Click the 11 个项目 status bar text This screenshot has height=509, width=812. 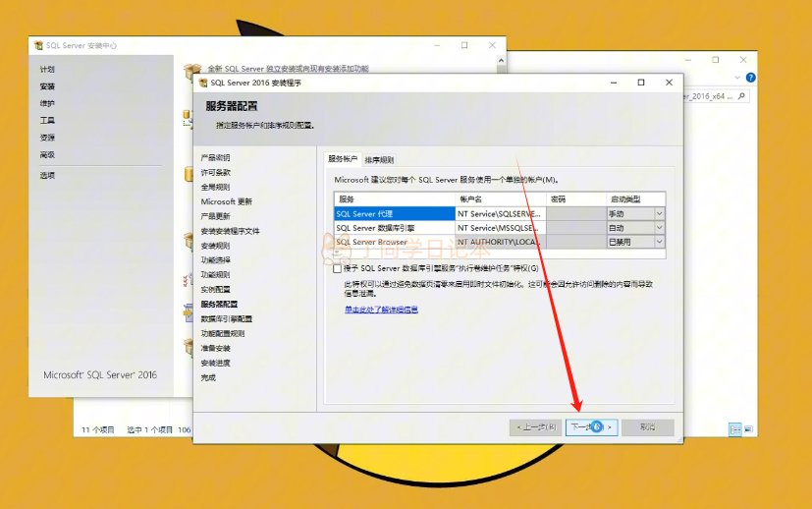(98, 429)
